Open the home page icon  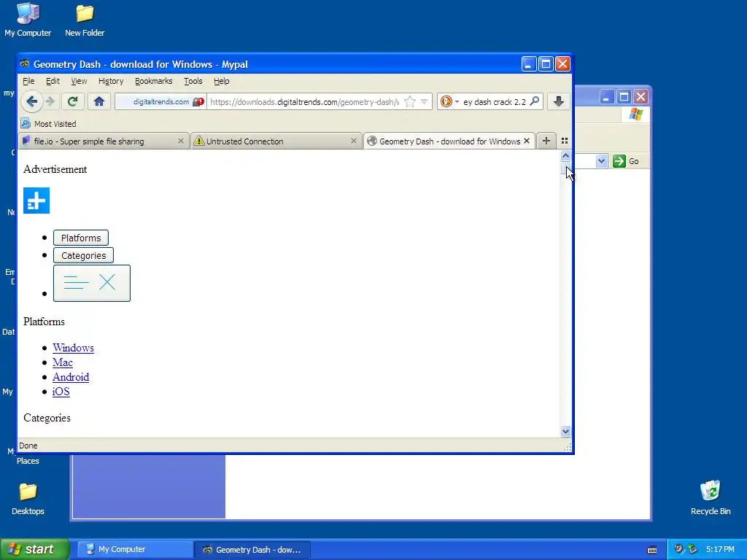pos(99,101)
